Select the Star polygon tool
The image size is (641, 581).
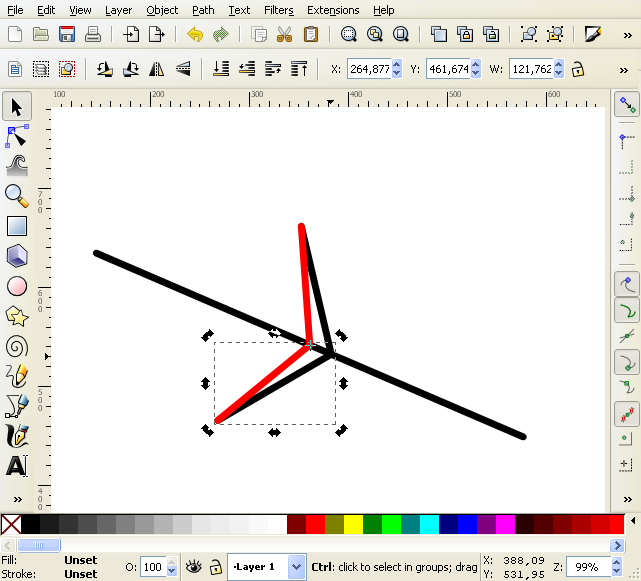(x=17, y=316)
